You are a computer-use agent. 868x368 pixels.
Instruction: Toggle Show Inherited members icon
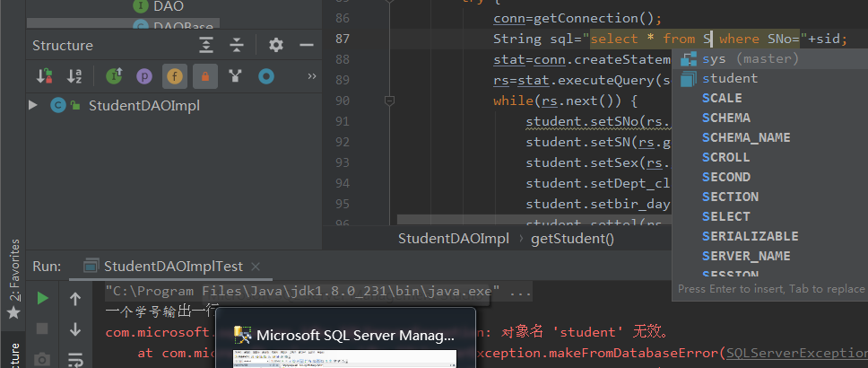coord(114,76)
